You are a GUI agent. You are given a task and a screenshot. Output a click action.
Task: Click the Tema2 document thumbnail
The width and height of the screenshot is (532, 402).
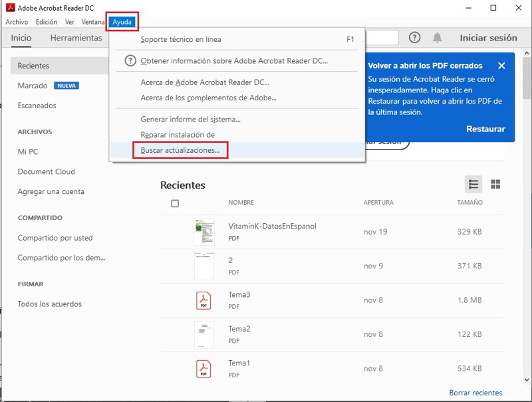[x=203, y=334]
